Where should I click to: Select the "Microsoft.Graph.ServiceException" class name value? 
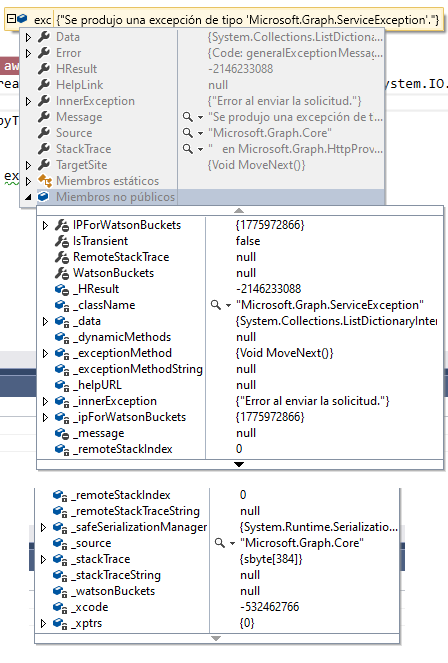pos(330,305)
